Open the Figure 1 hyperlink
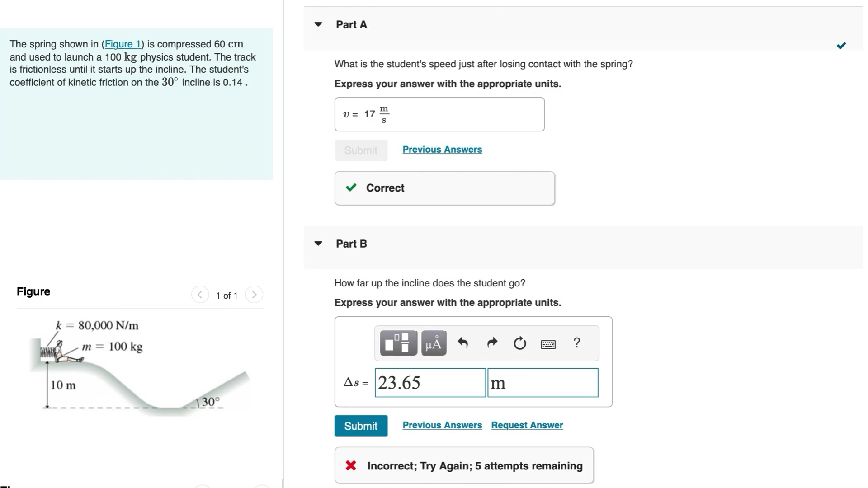The height and width of the screenshot is (488, 868). pyautogui.click(x=123, y=44)
